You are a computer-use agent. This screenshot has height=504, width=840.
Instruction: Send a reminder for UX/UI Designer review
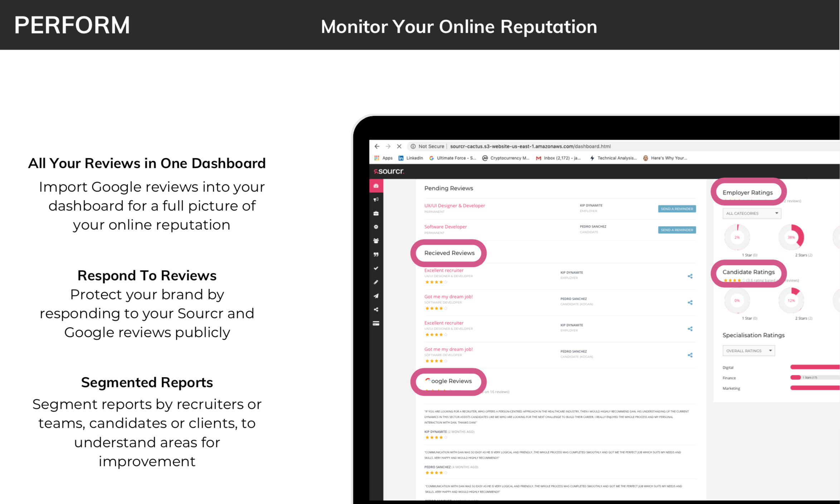(677, 209)
